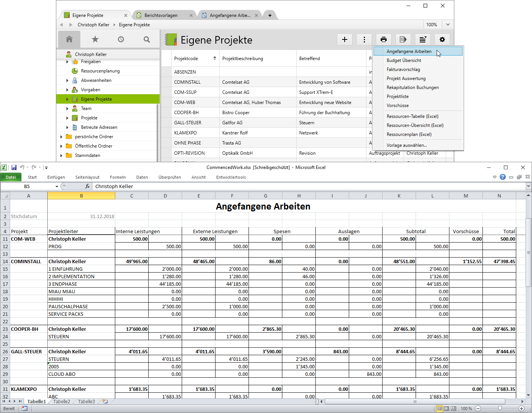Switch to the Berichtsvorlagen tab
The image size is (532, 413).
point(161,15)
